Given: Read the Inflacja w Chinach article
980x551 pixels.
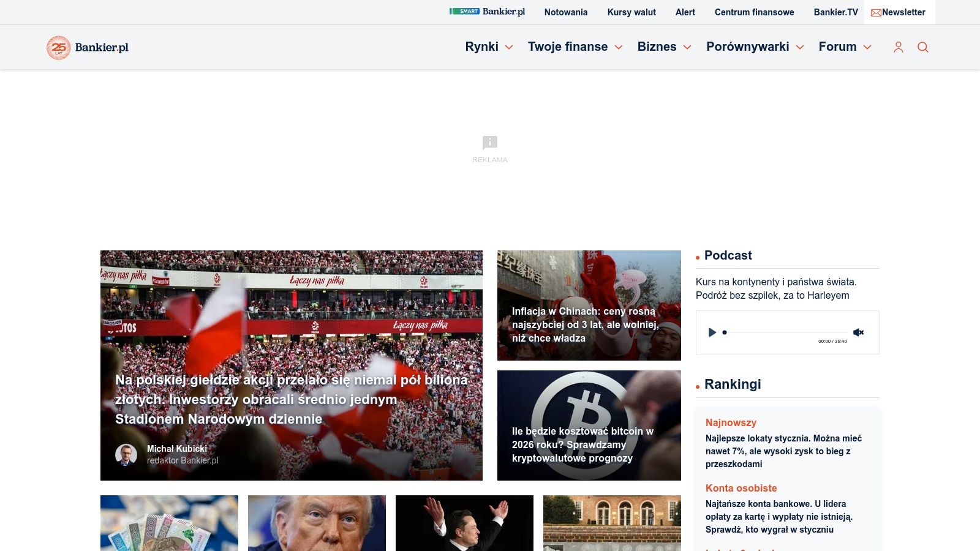Looking at the screenshot, I should 586,324.
